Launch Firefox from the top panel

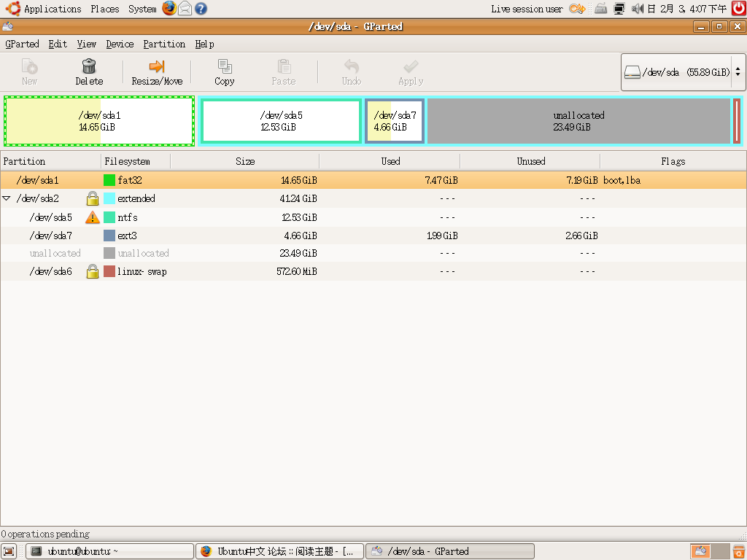(x=169, y=8)
